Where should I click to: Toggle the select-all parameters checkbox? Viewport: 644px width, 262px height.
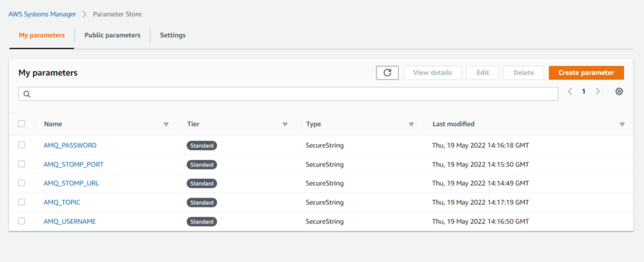[x=22, y=124]
